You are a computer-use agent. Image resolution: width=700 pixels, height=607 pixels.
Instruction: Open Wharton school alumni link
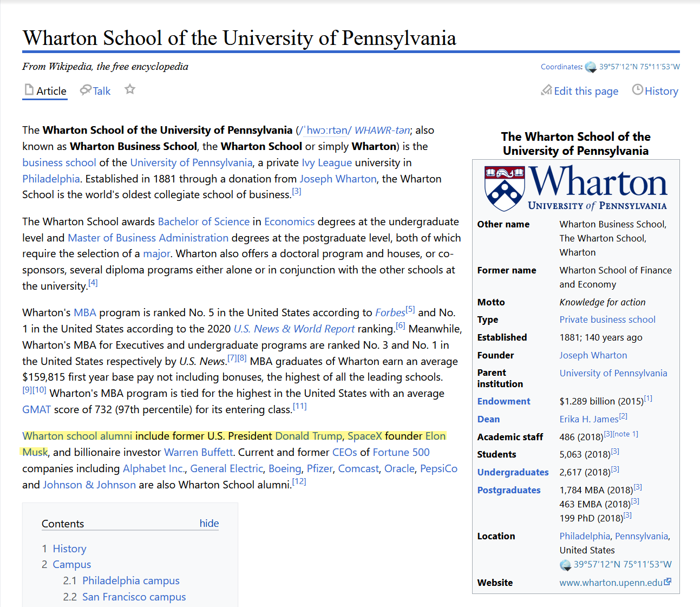(x=77, y=436)
